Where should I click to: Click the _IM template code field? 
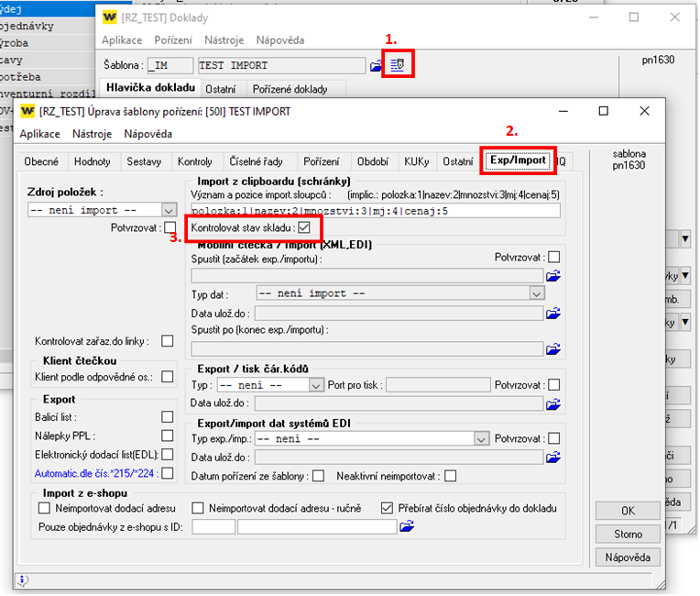[170, 65]
